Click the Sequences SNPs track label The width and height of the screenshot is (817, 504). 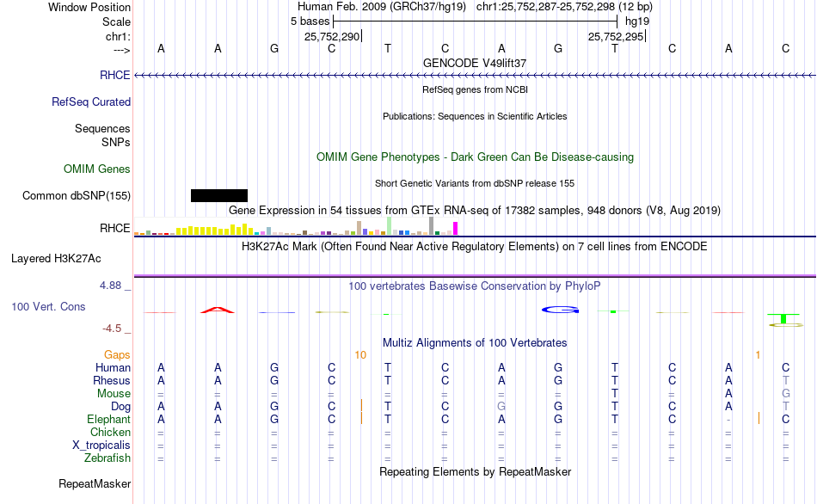click(x=102, y=135)
